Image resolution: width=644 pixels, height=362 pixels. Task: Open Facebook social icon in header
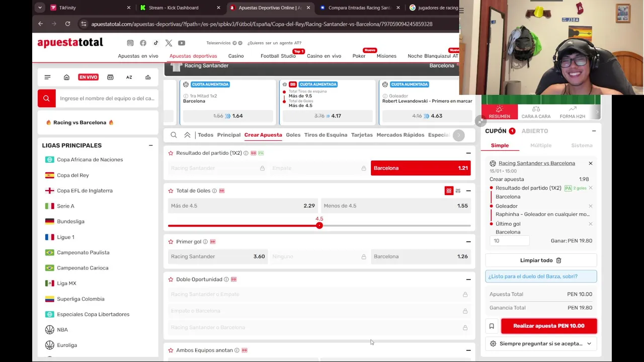(143, 43)
